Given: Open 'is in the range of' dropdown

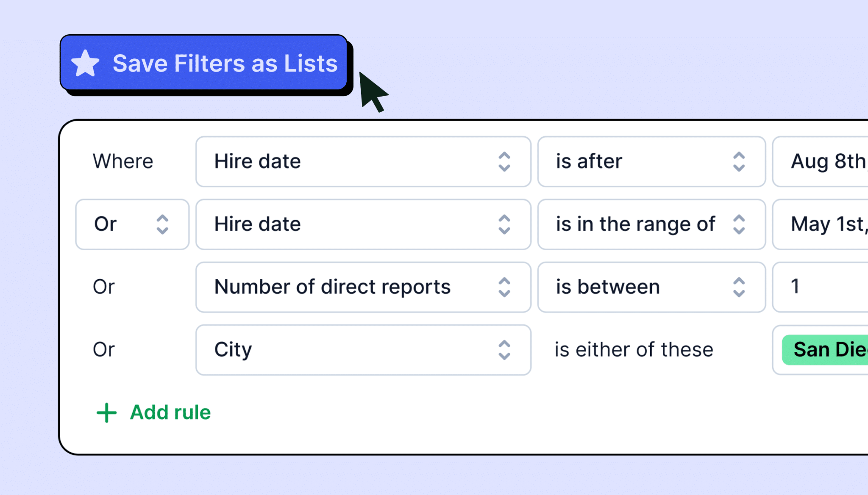Looking at the screenshot, I should coord(651,224).
